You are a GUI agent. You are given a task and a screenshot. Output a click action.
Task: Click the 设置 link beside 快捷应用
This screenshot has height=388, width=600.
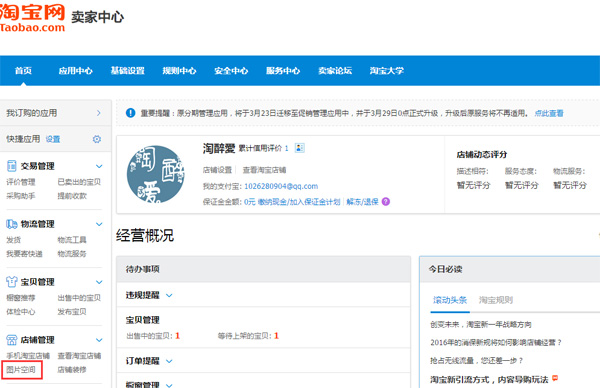point(53,139)
